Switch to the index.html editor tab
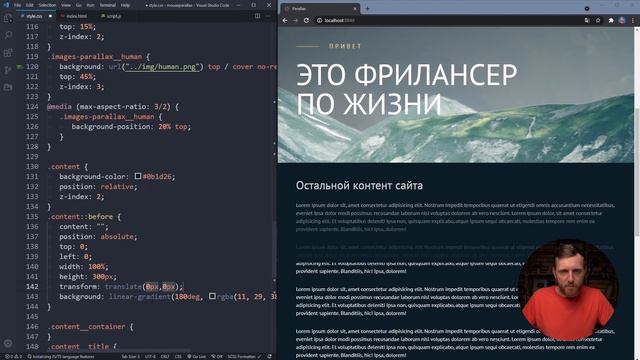Screen dimensions: 640x360 pos(76,16)
